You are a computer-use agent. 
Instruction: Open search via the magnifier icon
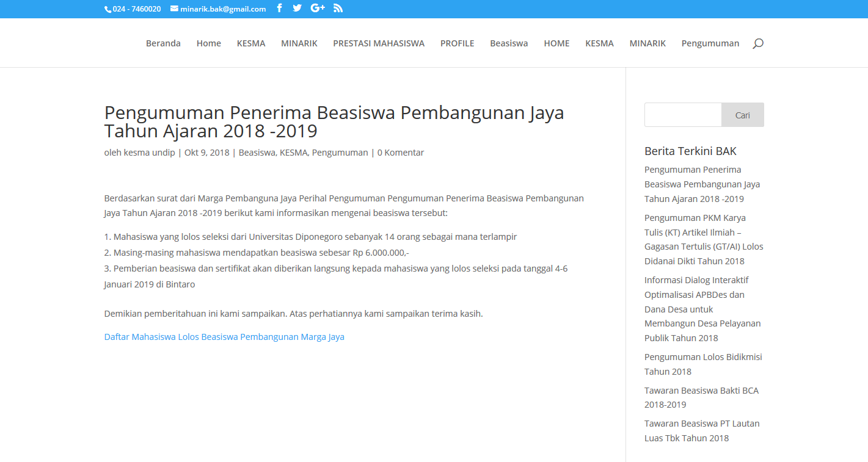click(x=757, y=43)
